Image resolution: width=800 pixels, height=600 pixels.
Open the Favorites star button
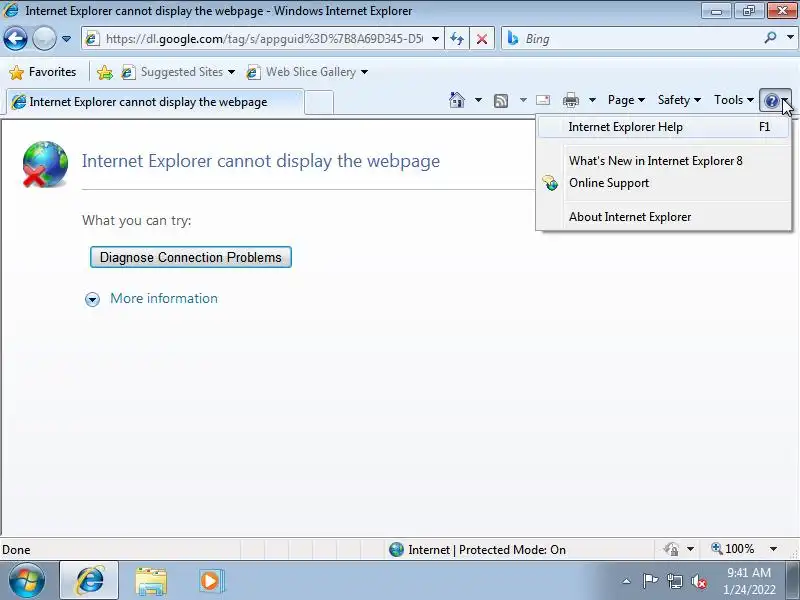click(x=43, y=72)
